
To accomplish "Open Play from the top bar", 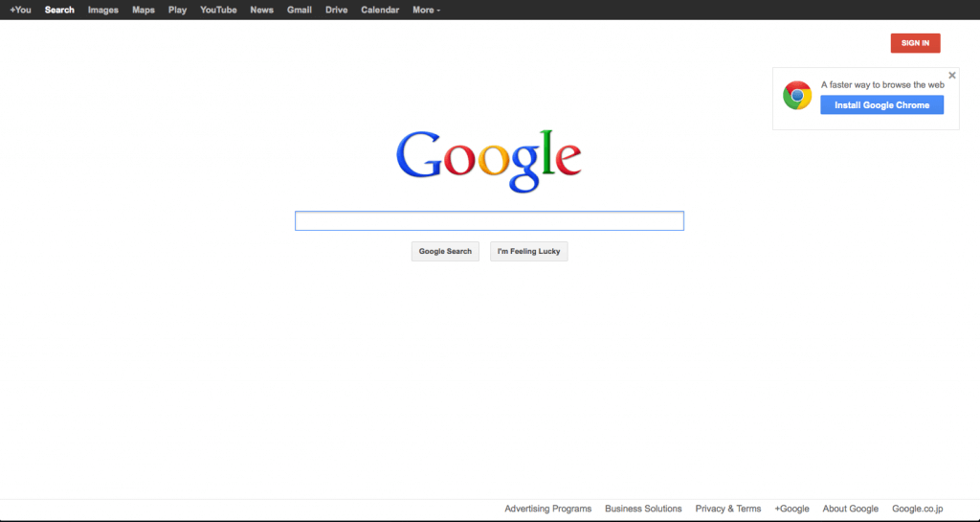I will tap(177, 10).
